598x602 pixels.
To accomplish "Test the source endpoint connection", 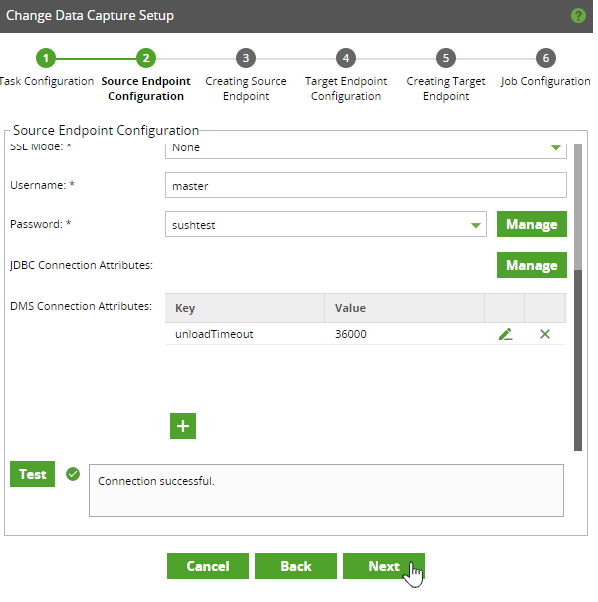I will point(32,474).
